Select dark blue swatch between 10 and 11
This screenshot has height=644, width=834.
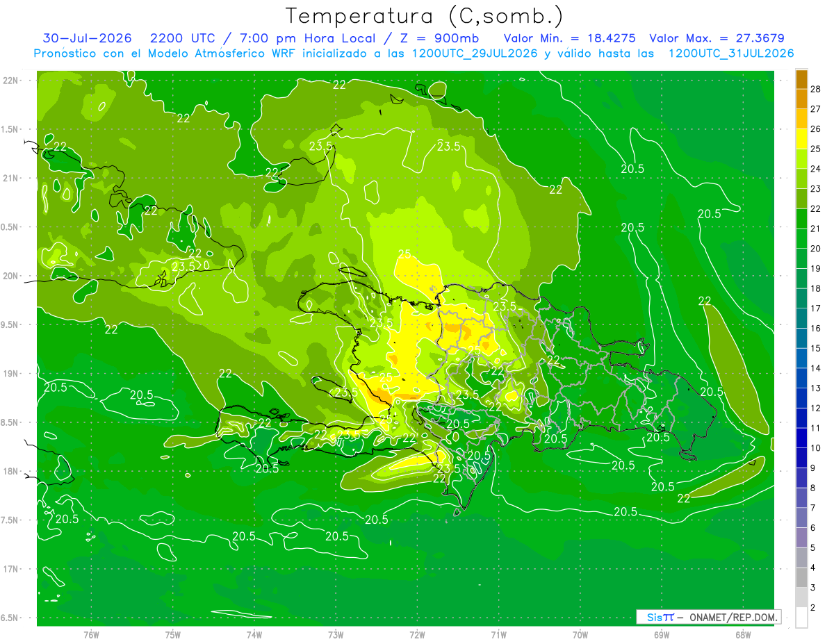tap(801, 438)
